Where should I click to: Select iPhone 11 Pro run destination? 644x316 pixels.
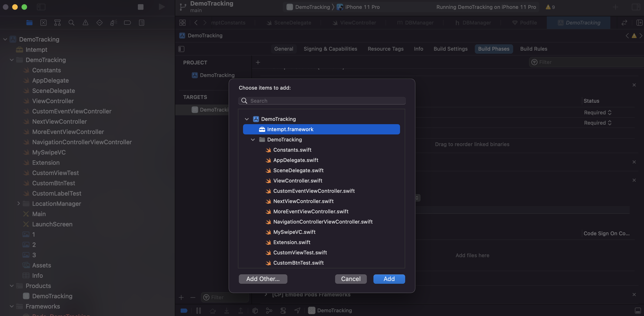358,7
